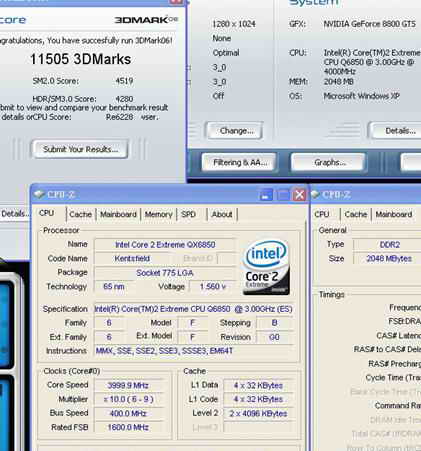Click the processor Name field QX6850
Screen dimensions: 421x451
(x=165, y=245)
